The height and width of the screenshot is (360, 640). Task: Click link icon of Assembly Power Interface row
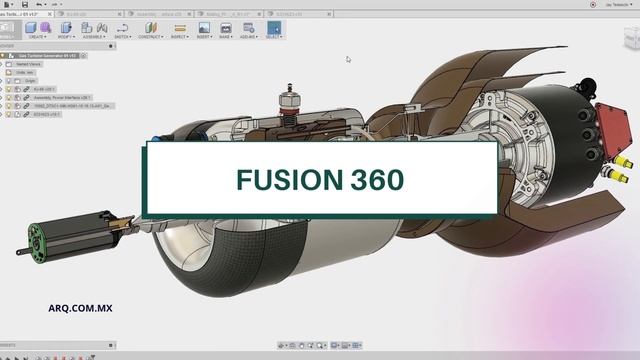click(x=26, y=98)
